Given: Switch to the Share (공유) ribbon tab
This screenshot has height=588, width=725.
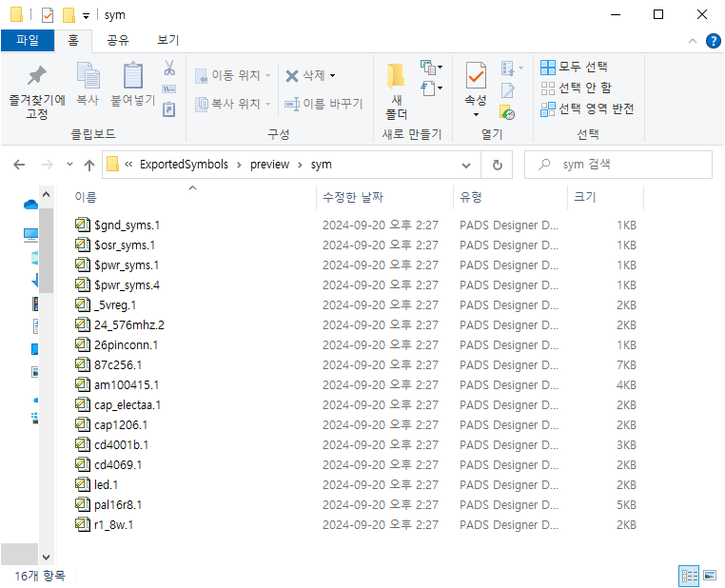Looking at the screenshot, I should point(118,40).
